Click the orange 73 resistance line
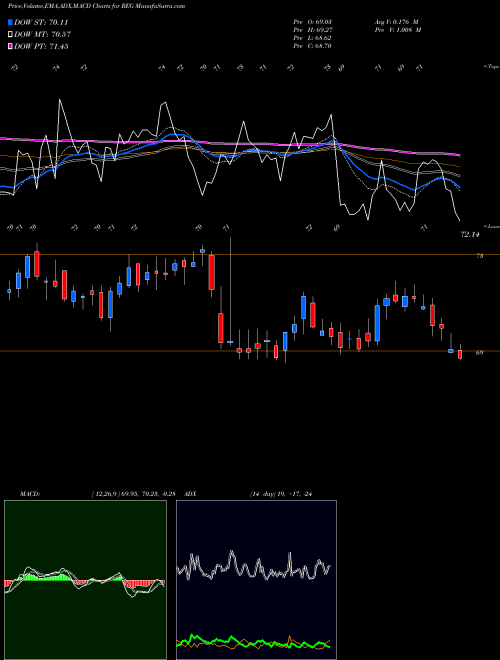500x660 pixels. pos(250,255)
